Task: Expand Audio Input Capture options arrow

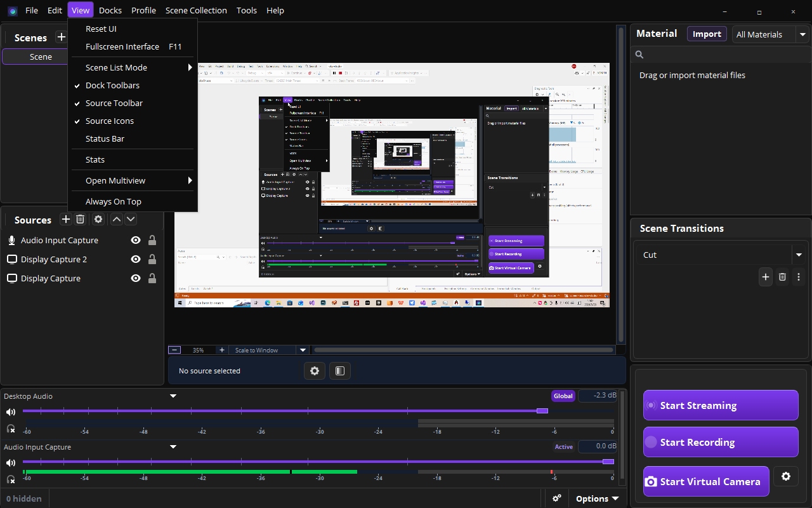Action: click(x=173, y=447)
